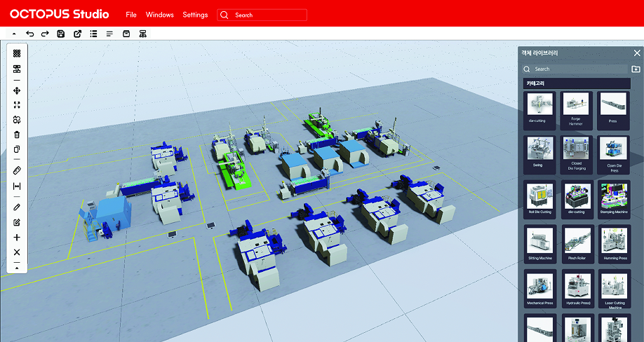
Task: Collapse the top toolbar with the small up arrow
Action: pyautogui.click(x=14, y=34)
